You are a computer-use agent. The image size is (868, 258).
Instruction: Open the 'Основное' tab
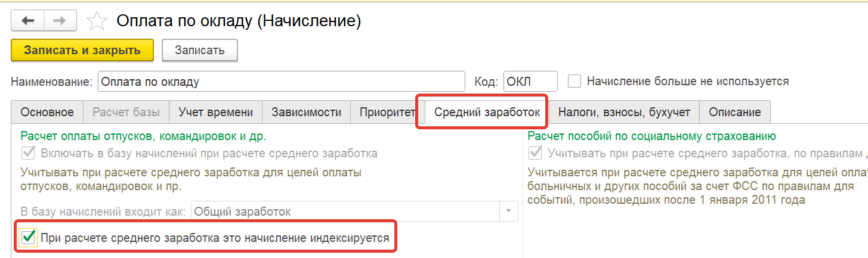[x=47, y=112]
